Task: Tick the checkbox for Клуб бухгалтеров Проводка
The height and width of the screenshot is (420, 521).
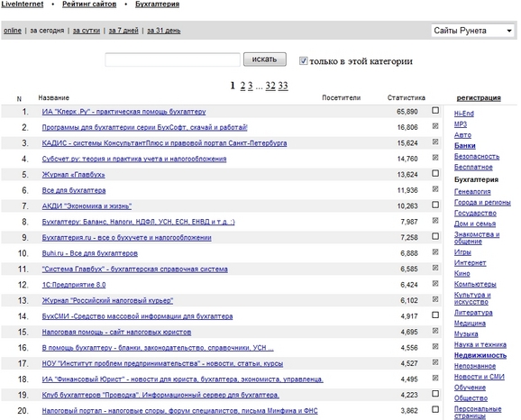Action: 435,394
